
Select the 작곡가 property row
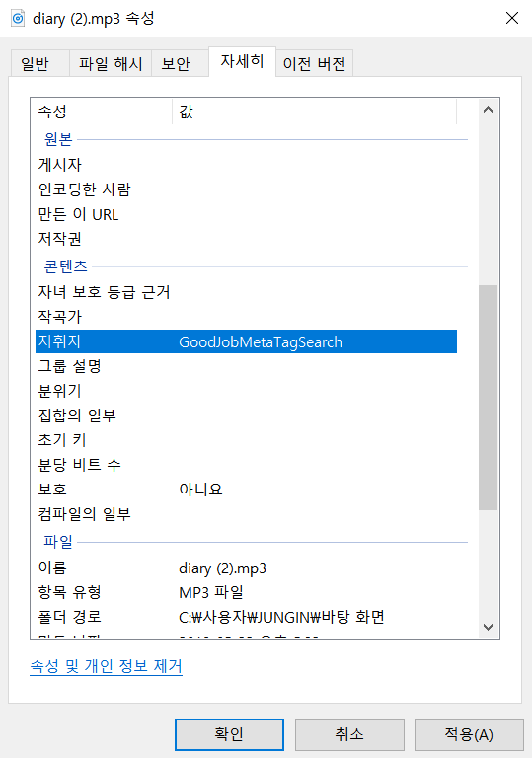coord(246,317)
